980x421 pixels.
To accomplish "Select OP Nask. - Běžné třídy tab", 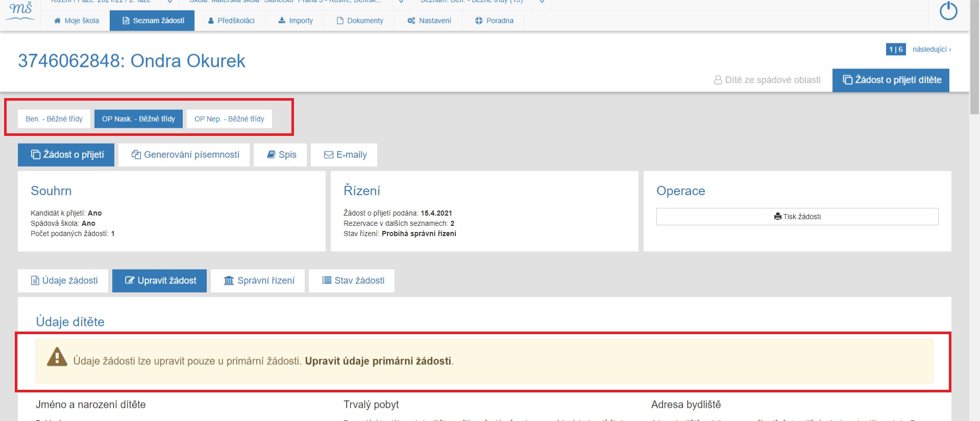I will click(138, 119).
